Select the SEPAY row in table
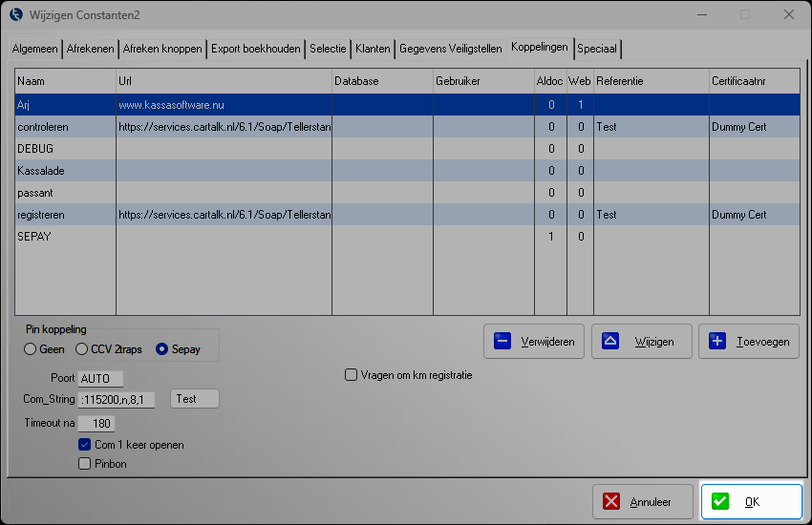The height and width of the screenshot is (525, 812). 65,237
